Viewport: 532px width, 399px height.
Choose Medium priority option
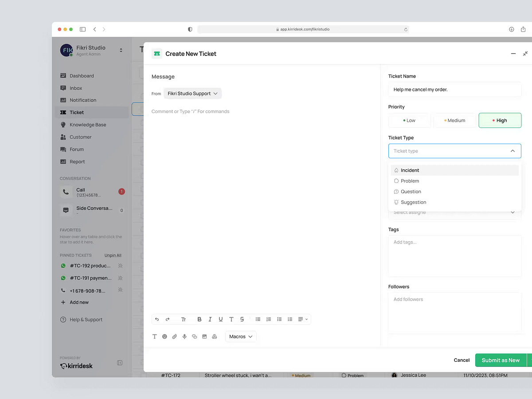[454, 121]
